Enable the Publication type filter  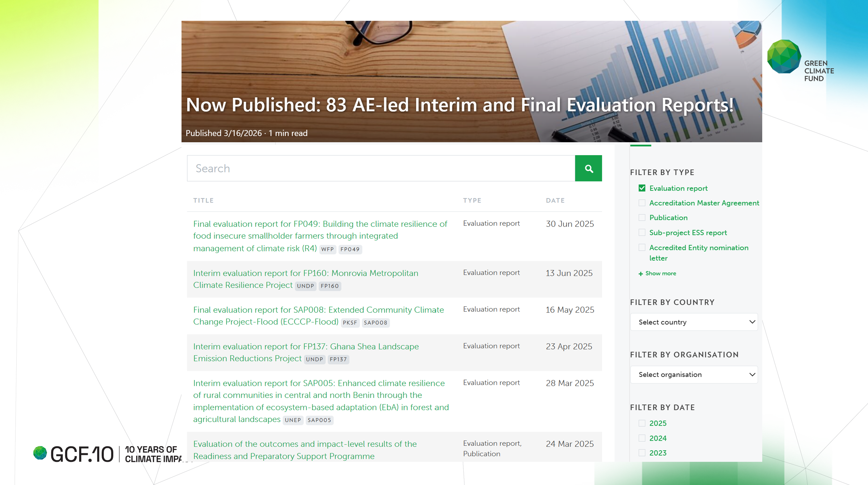(x=642, y=218)
